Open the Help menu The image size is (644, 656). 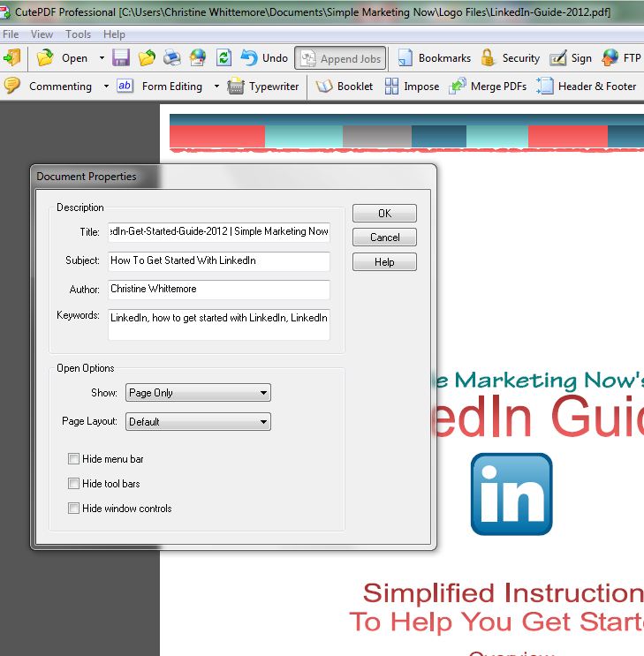point(114,34)
